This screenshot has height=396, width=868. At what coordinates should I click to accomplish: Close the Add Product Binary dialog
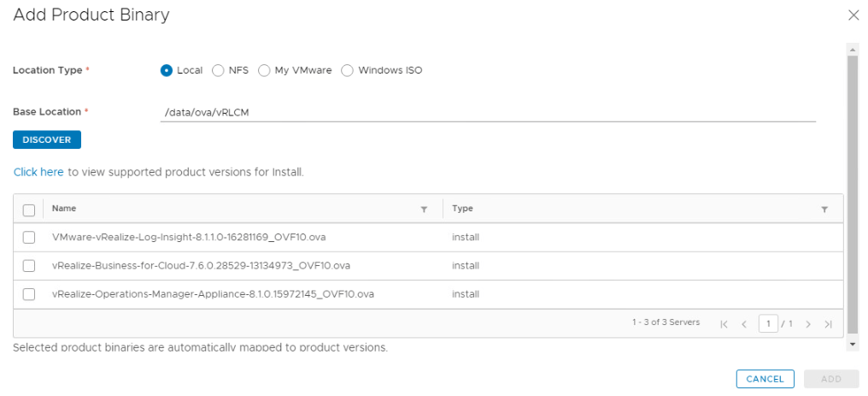[x=853, y=15]
